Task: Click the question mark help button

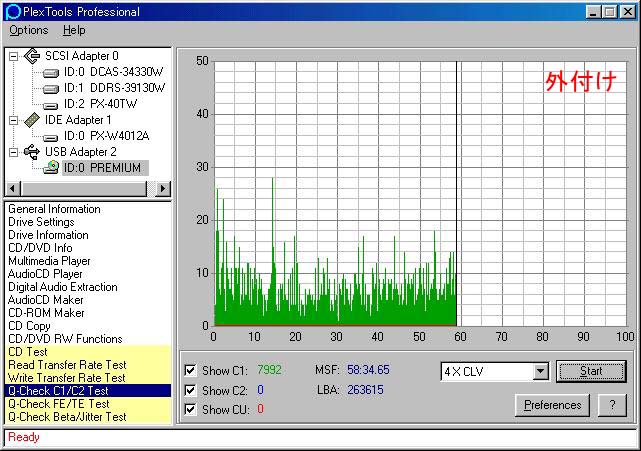Action: coord(612,405)
